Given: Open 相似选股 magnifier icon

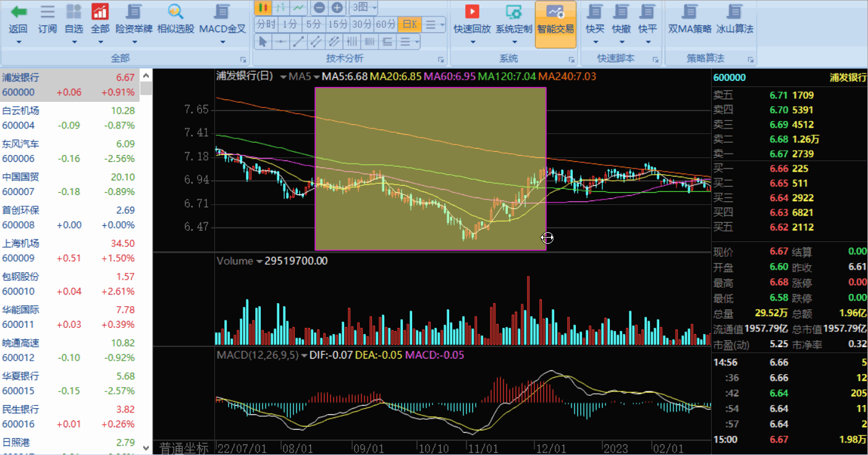Looking at the screenshot, I should pyautogui.click(x=175, y=11).
